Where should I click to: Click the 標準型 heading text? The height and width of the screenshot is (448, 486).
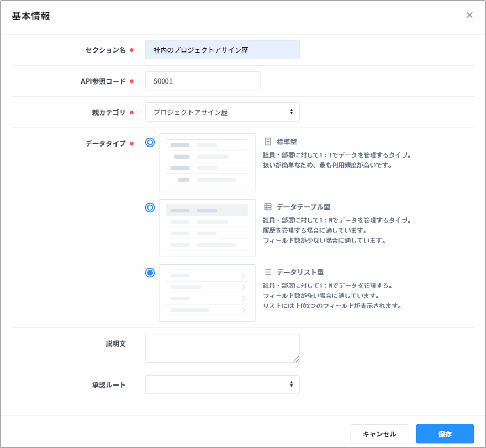click(x=287, y=142)
